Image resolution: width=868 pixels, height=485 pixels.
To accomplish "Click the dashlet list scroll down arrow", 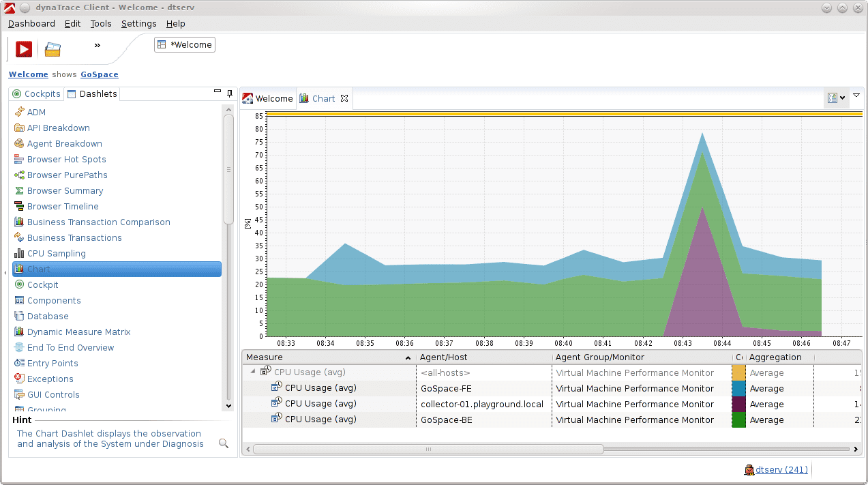I will tap(228, 406).
